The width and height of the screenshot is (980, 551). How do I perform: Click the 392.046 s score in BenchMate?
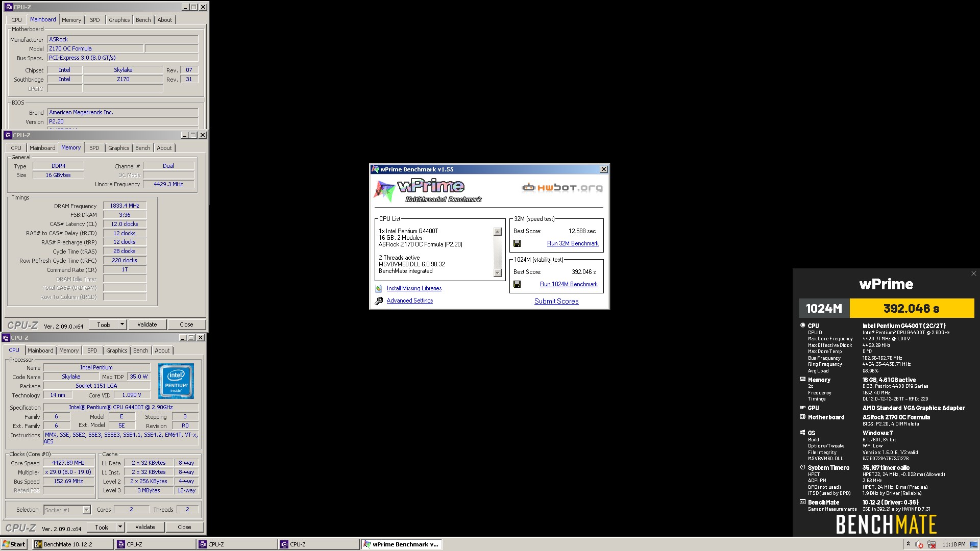point(912,308)
